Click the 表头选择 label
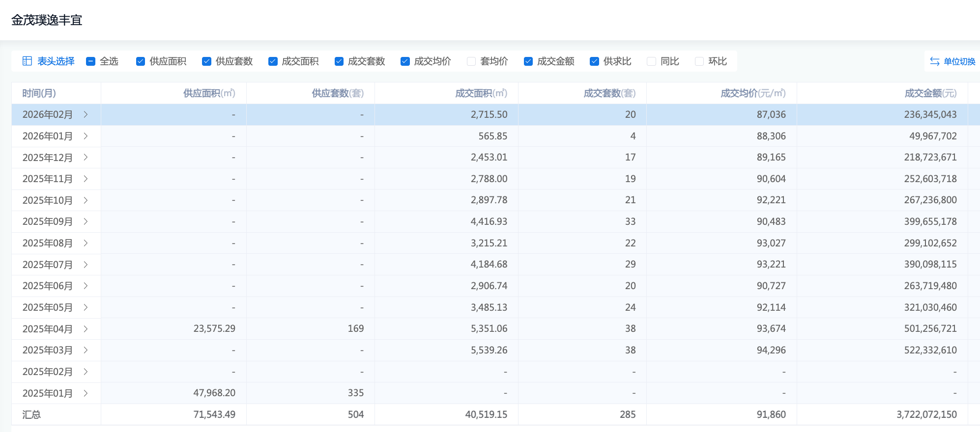 coord(56,61)
